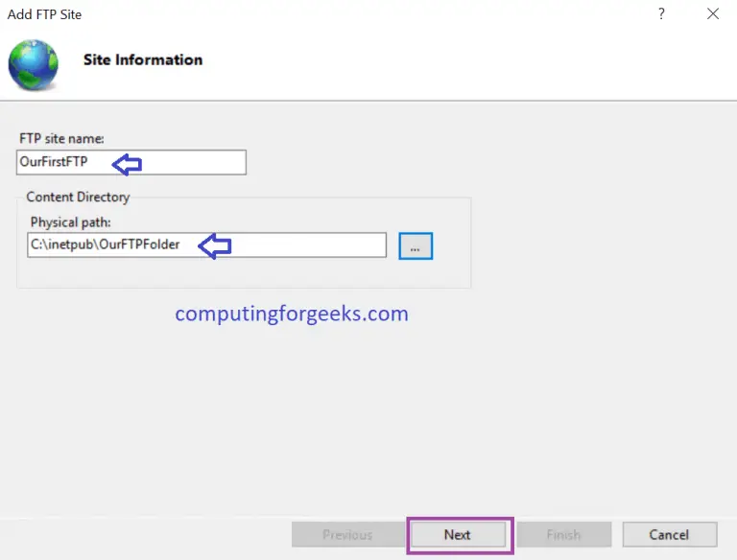Click the greyed-out Previous button

346,534
